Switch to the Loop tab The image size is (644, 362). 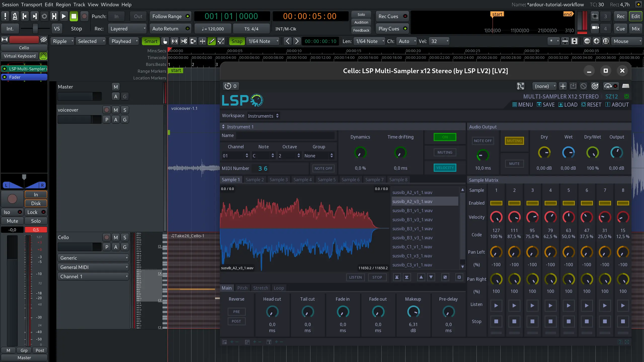(278, 288)
